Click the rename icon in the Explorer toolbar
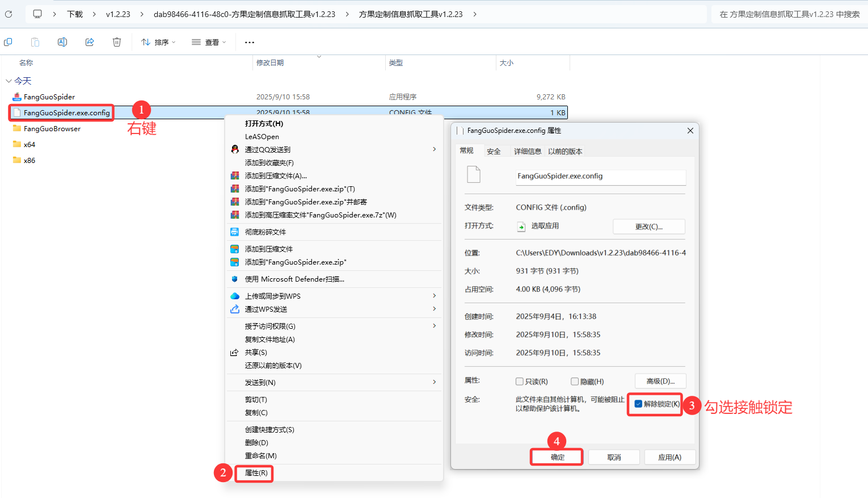 [x=62, y=42]
